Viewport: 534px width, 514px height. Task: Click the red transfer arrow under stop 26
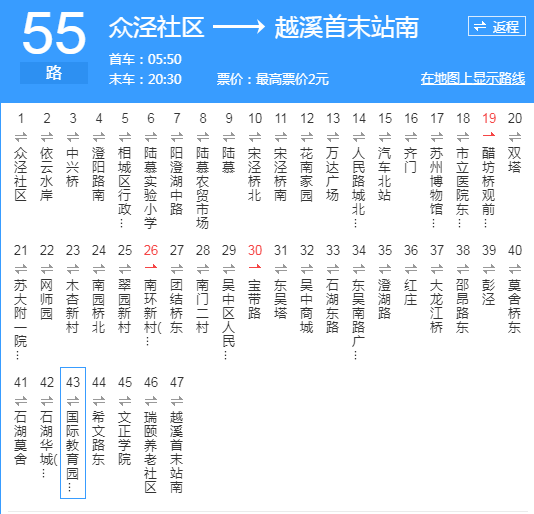(151, 268)
